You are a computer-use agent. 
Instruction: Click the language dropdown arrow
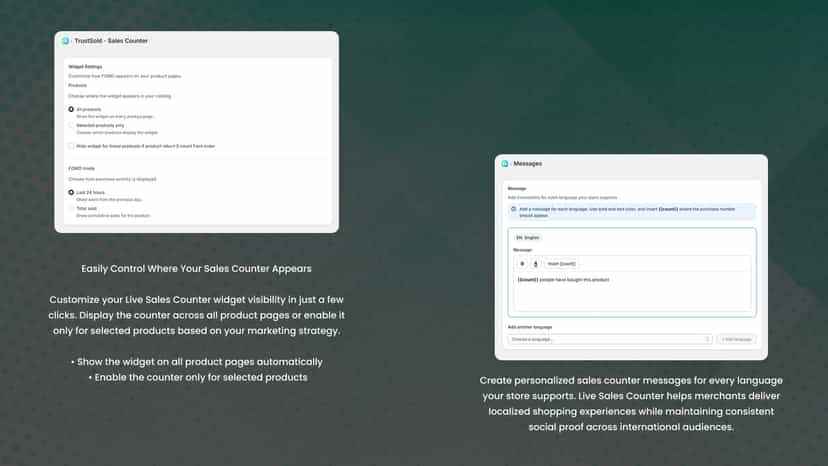707,339
